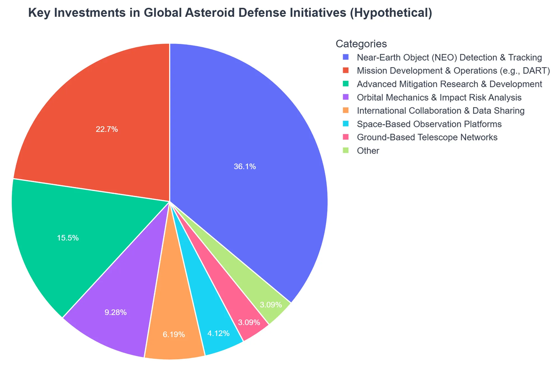Toggle Advanced Mitigation Research & Development legend label
560x392 pixels.
click(449, 84)
